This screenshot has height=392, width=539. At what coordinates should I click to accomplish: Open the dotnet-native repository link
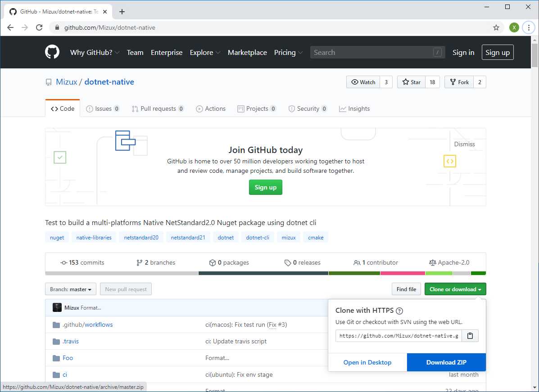tap(109, 82)
